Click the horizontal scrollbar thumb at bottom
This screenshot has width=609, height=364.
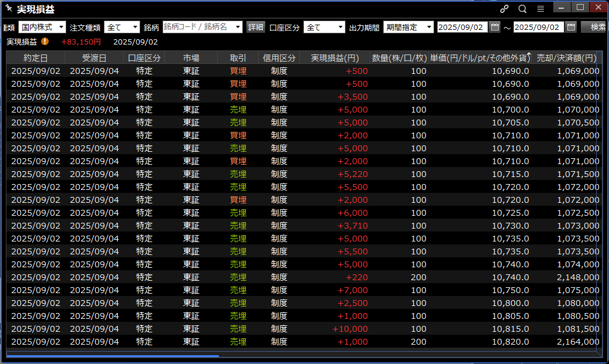pos(113,355)
